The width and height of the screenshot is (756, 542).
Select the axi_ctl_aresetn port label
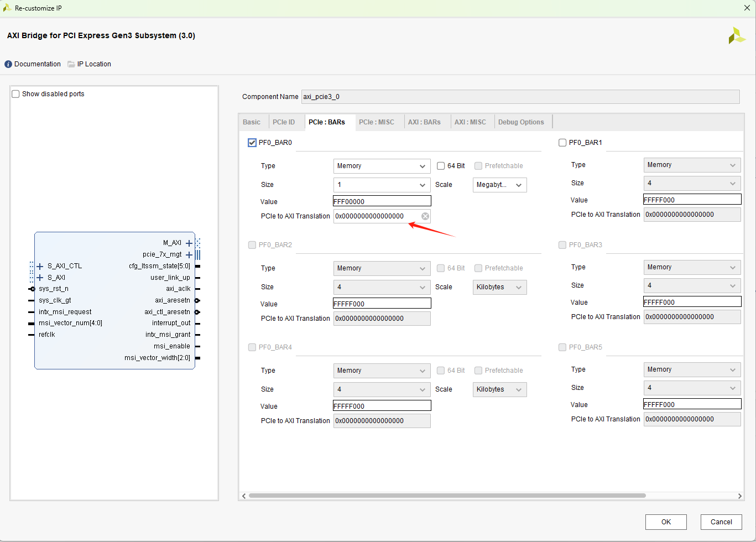(x=168, y=312)
